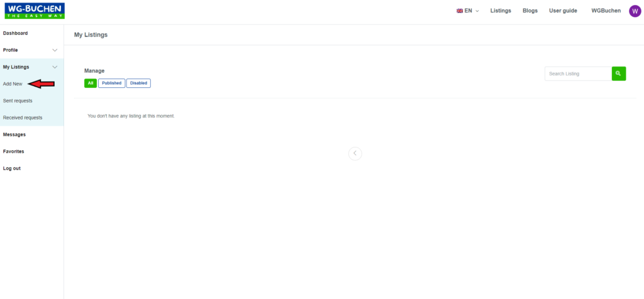This screenshot has height=299, width=644.
Task: Click the green search magnifier button
Action: pos(619,73)
